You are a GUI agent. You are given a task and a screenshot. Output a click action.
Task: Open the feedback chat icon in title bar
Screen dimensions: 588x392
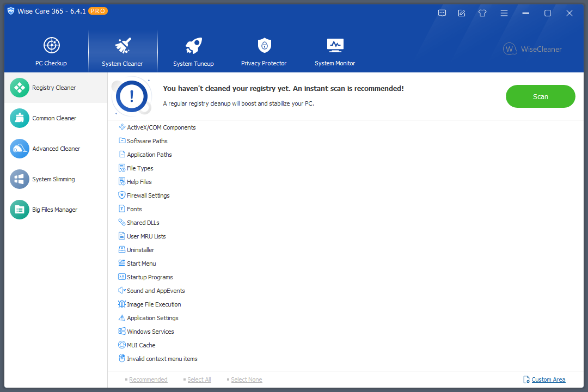click(442, 13)
